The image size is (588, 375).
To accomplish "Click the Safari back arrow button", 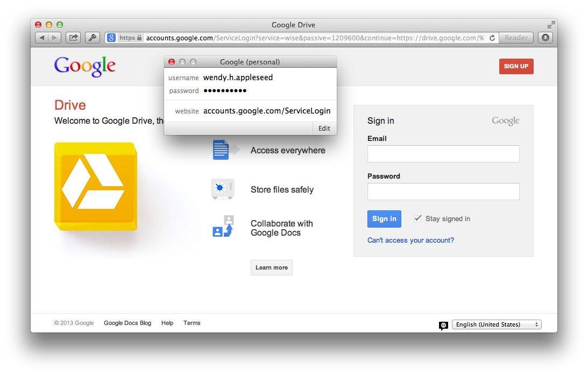I will (41, 38).
